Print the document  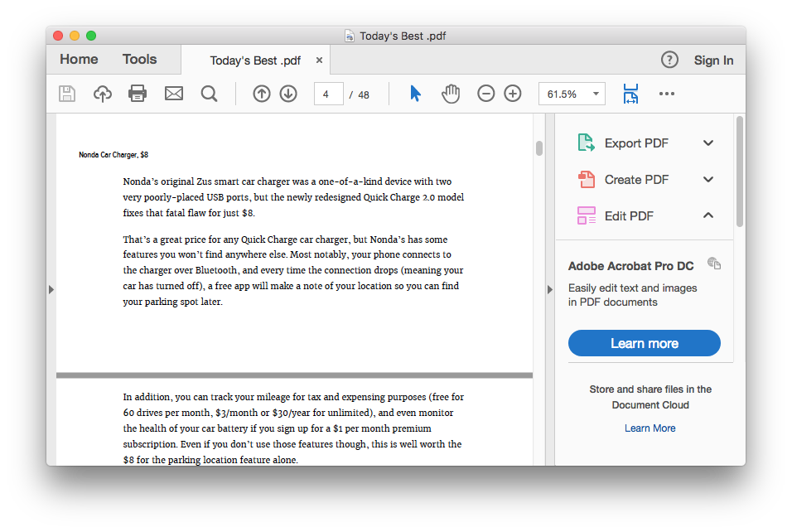coord(137,94)
